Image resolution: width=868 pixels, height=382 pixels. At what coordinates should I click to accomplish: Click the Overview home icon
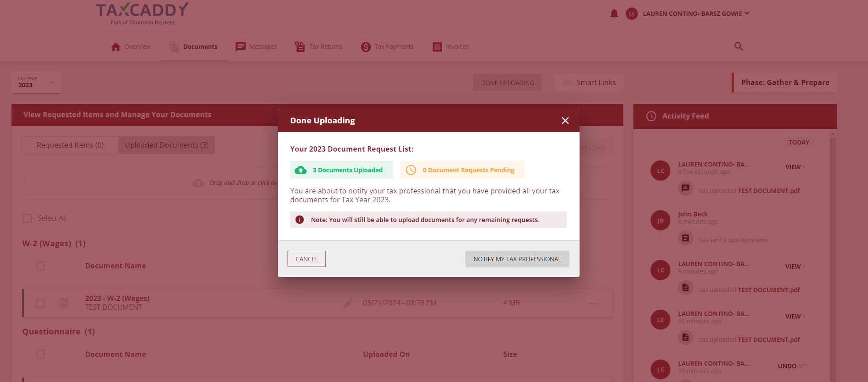point(116,47)
